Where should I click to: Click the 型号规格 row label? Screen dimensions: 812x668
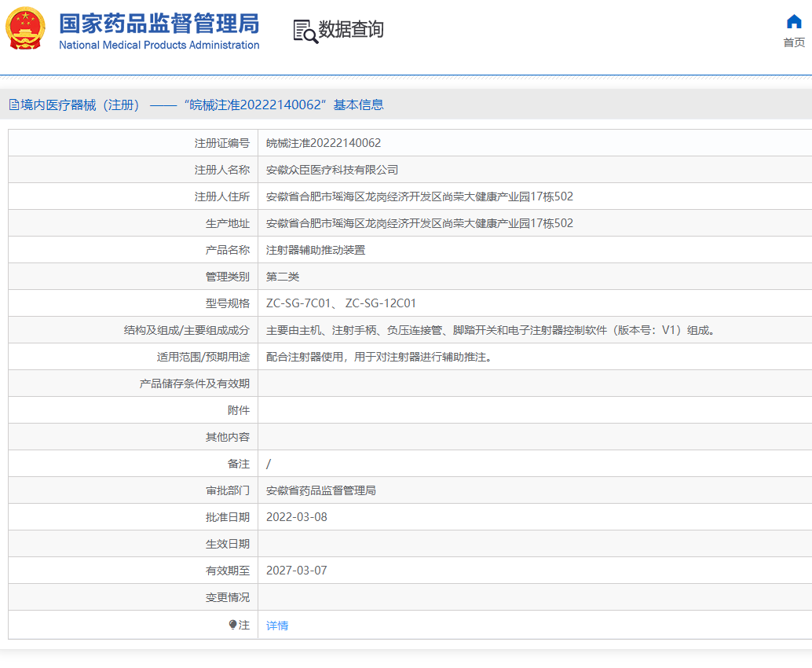(228, 303)
